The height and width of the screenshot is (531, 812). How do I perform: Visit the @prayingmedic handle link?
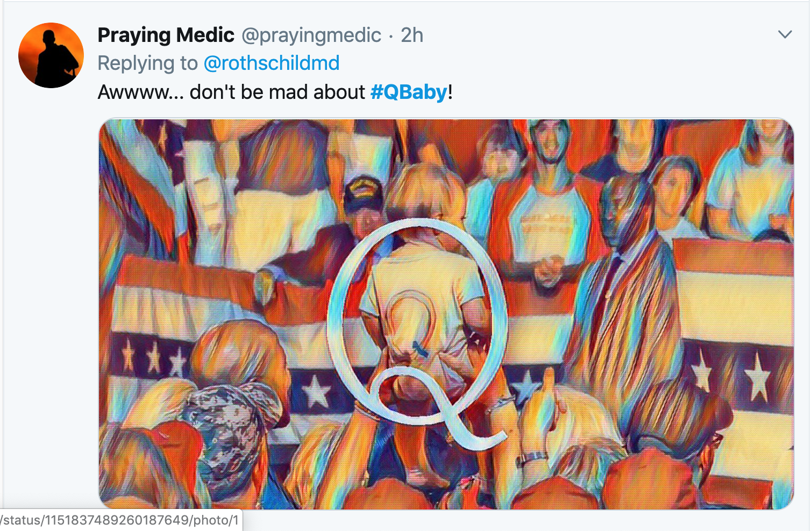[x=311, y=35]
